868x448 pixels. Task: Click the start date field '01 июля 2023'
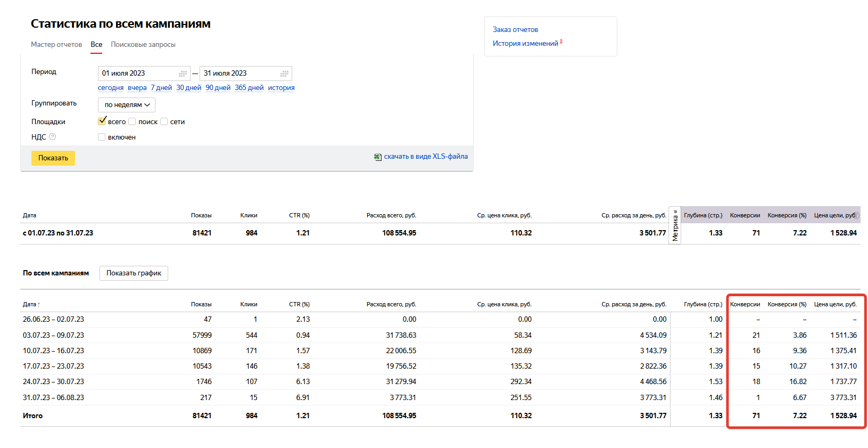pos(144,74)
